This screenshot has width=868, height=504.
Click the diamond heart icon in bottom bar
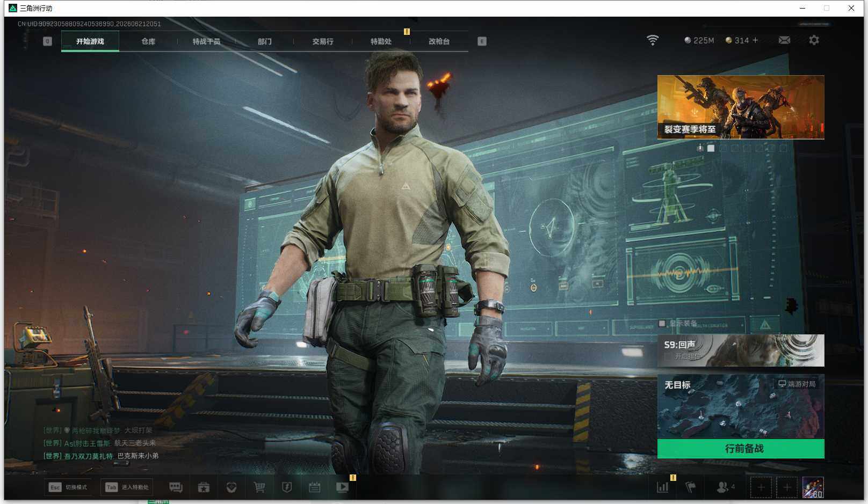232,487
